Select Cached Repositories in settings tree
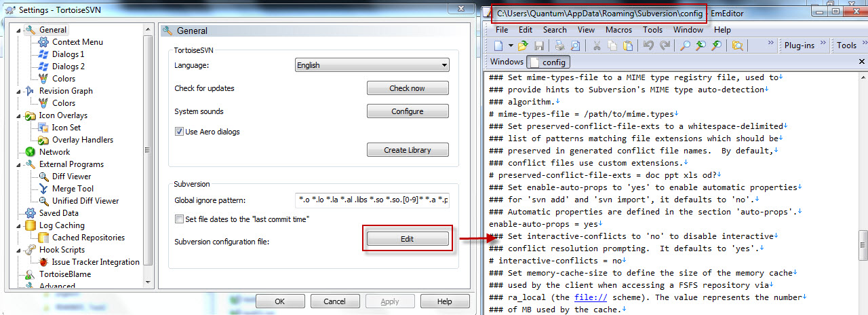The width and height of the screenshot is (868, 315). coord(88,238)
